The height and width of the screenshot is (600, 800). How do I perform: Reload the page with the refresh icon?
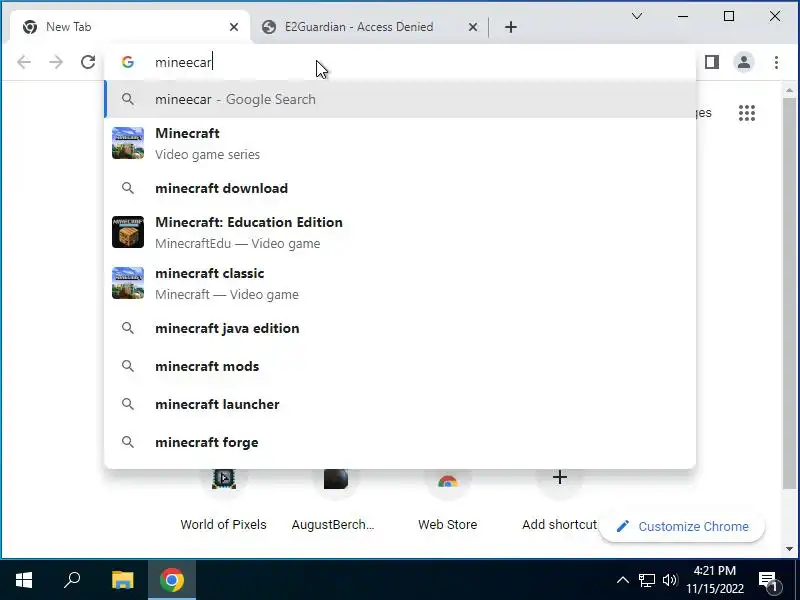(88, 62)
